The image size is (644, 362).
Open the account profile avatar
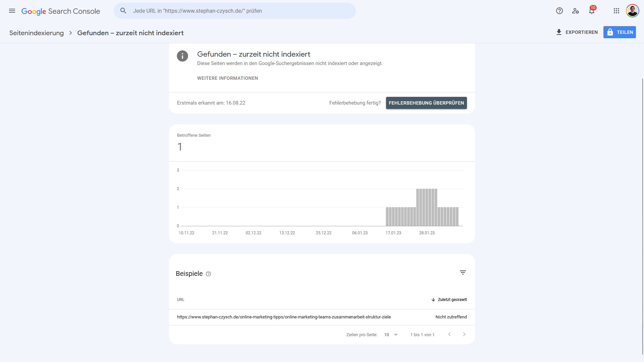click(x=633, y=11)
